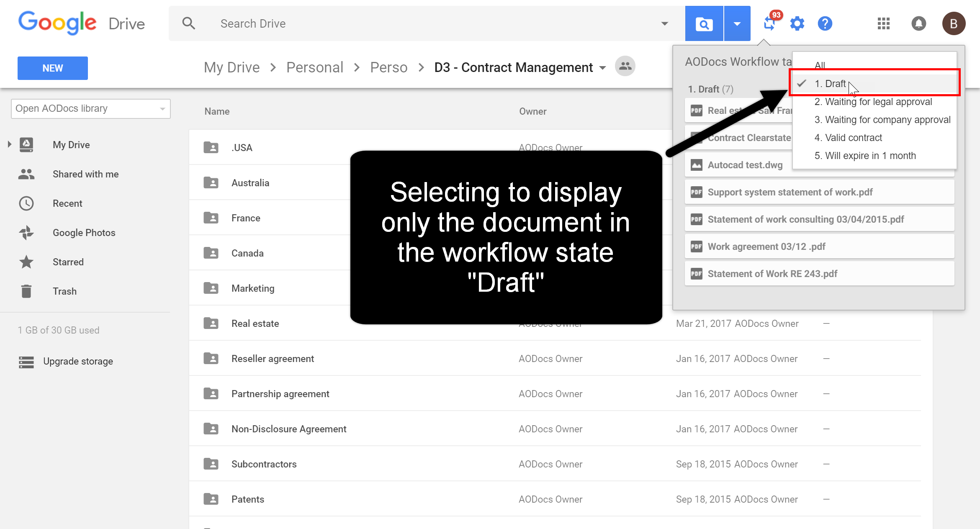Click the AODocs smart search camera icon
Image resolution: width=980 pixels, height=529 pixels.
(x=704, y=23)
